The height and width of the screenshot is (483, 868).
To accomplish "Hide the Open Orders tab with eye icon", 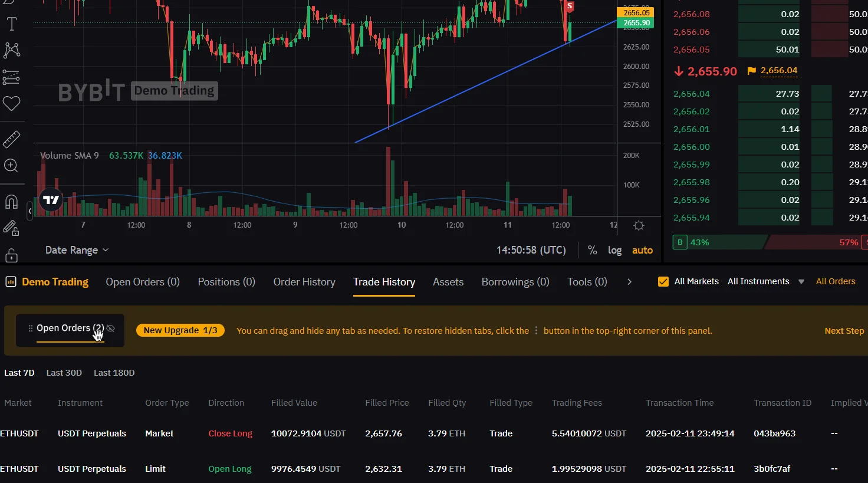I will point(110,328).
